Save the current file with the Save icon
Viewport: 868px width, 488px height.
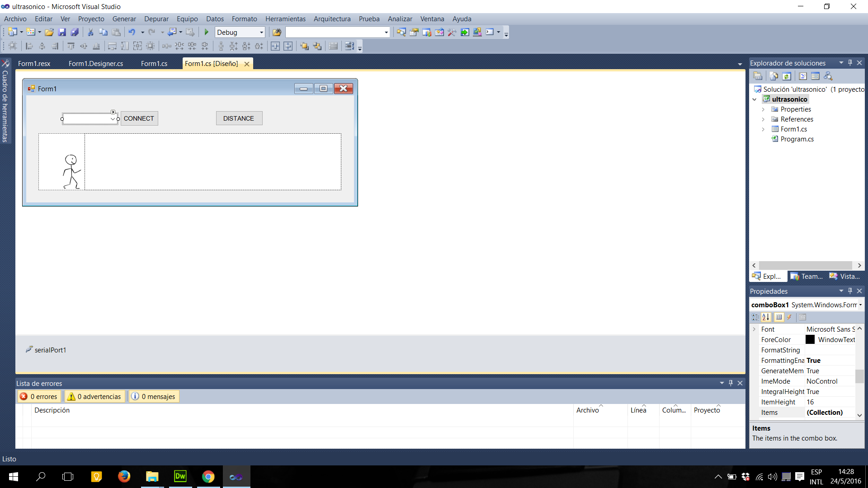62,32
